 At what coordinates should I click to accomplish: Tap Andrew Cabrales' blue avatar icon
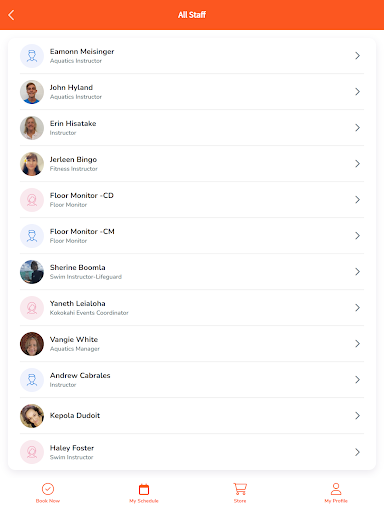pyautogui.click(x=32, y=380)
